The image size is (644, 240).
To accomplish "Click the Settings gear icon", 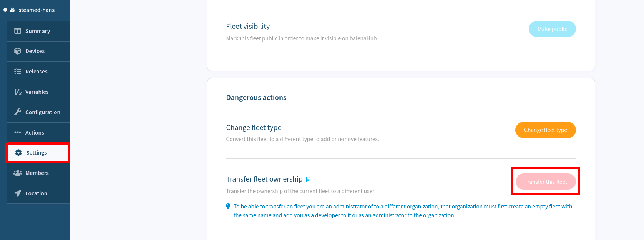I will tap(18, 153).
